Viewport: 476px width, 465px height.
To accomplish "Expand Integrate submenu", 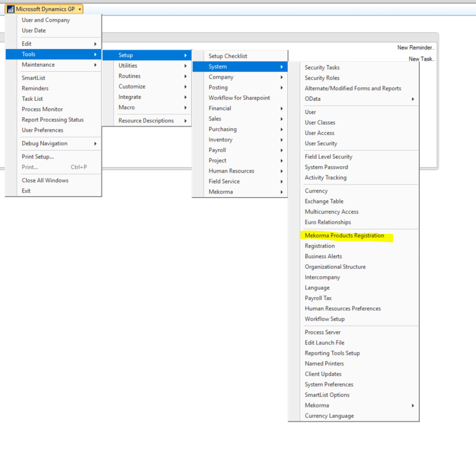I will (147, 97).
